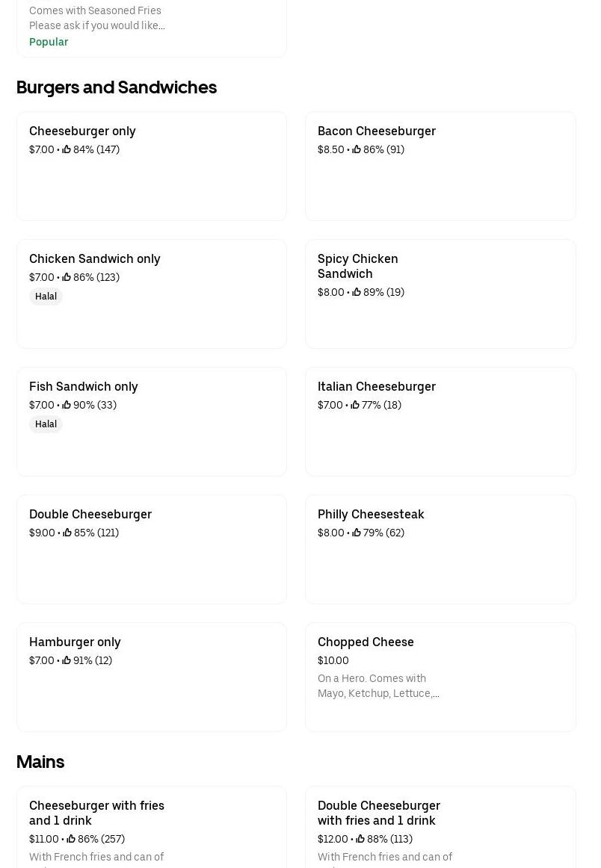Click the Popular badge at the top
Image resolution: width=601 pixels, height=868 pixels.
(x=49, y=42)
